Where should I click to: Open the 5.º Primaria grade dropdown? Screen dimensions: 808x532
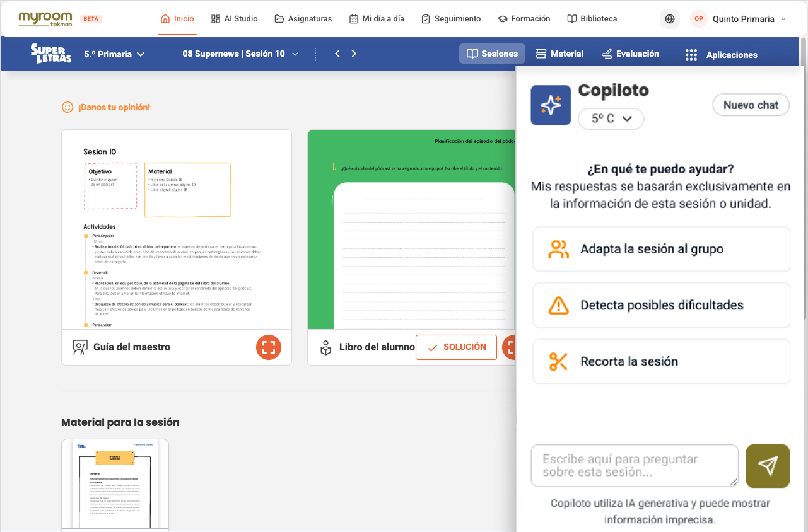point(114,54)
